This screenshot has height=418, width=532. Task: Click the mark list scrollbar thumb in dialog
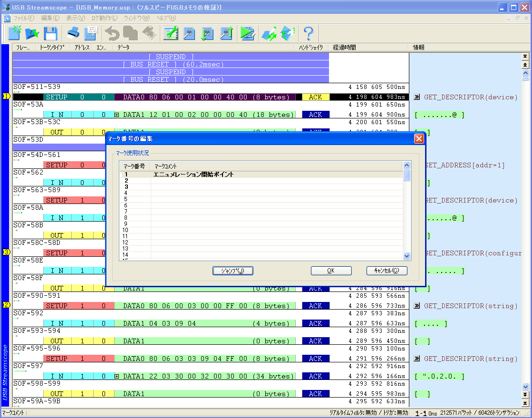pyautogui.click(x=406, y=175)
